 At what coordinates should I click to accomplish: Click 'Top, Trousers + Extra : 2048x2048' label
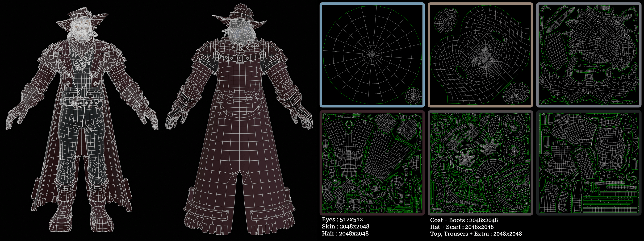tap(476, 234)
